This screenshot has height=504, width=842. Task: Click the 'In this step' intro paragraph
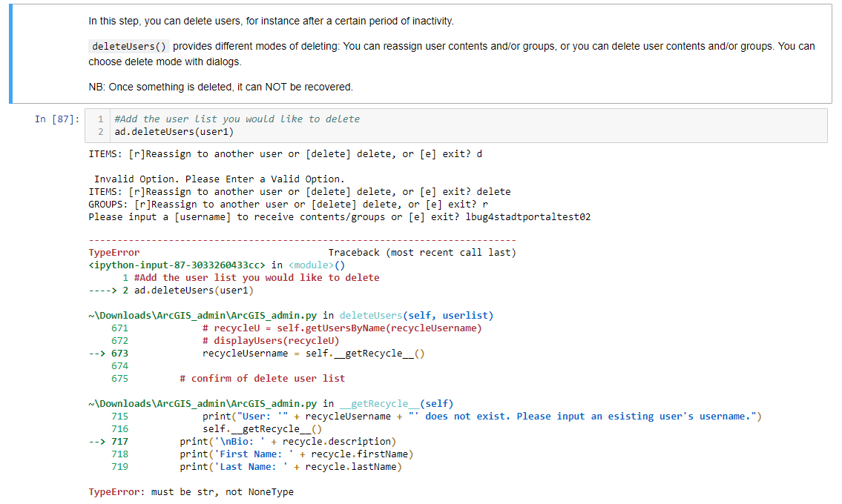[x=271, y=21]
